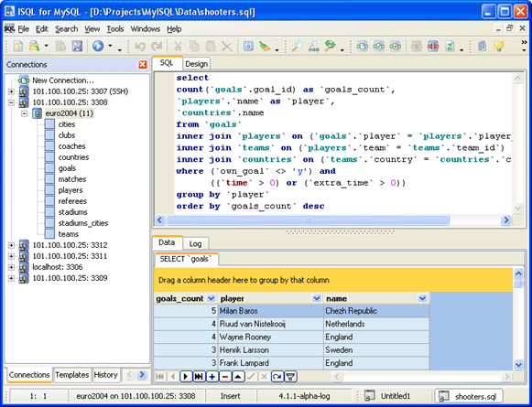The width and height of the screenshot is (532, 407).
Task: Select the SELECT `goals` result tab
Action: 186,259
